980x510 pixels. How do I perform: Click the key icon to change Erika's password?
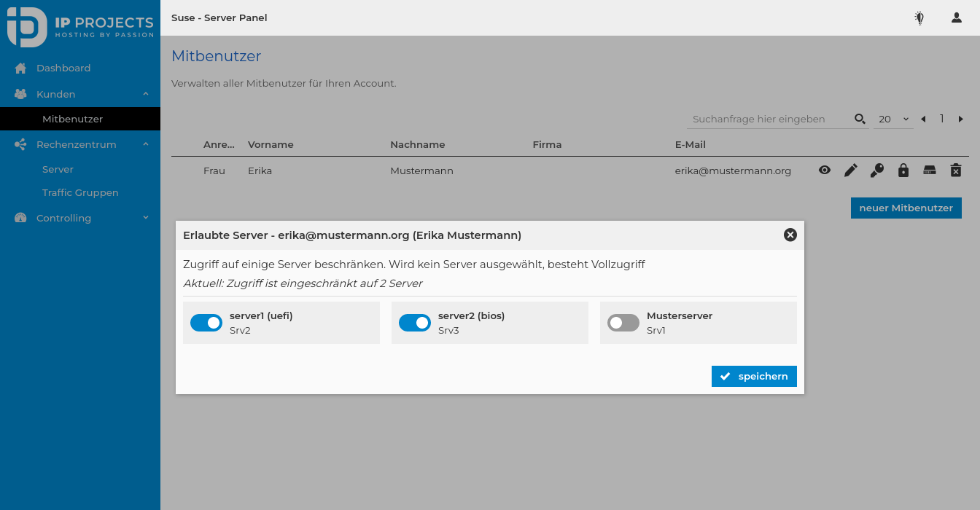(x=876, y=170)
